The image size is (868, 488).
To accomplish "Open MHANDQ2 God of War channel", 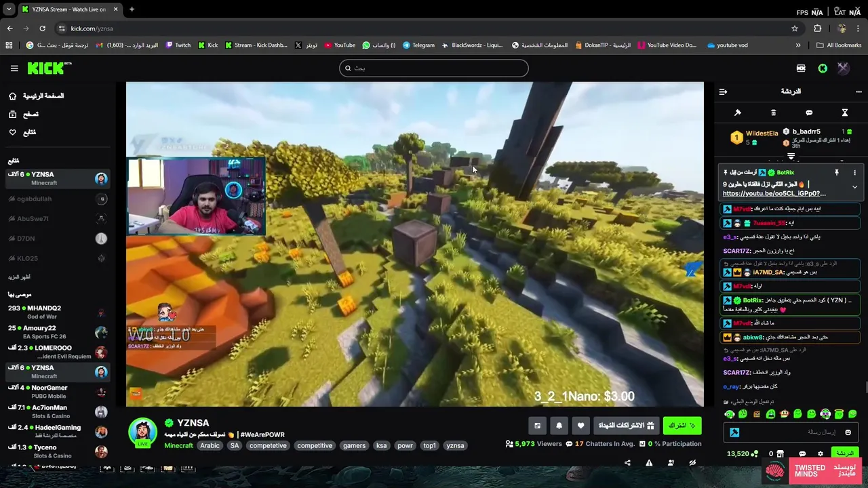I will (58, 312).
